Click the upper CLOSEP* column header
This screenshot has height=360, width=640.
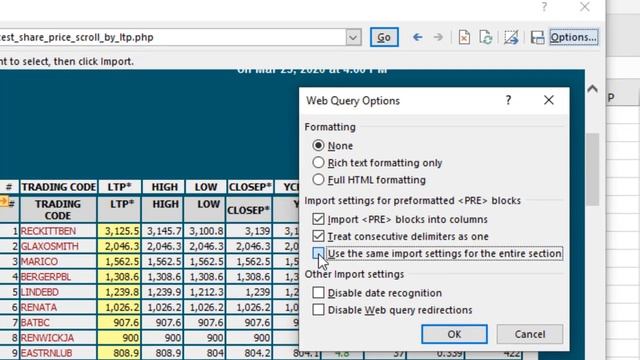click(x=250, y=187)
